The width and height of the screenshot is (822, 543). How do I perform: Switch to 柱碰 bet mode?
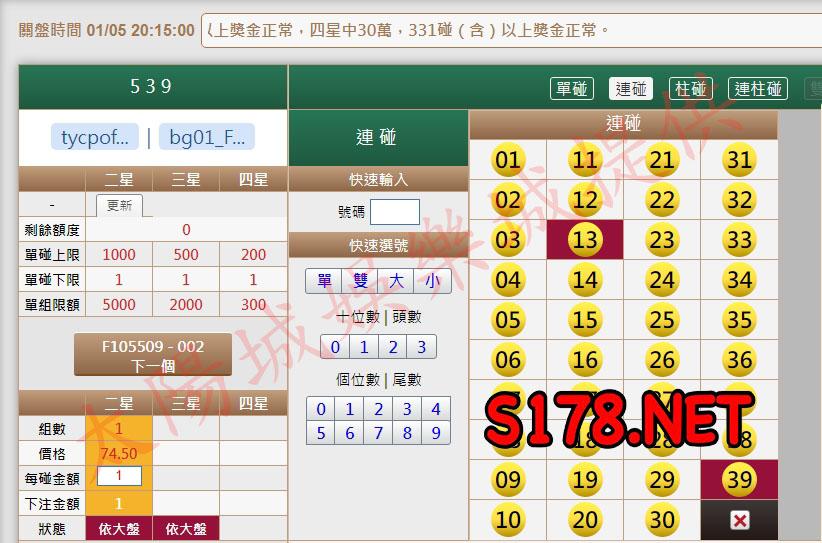691,89
